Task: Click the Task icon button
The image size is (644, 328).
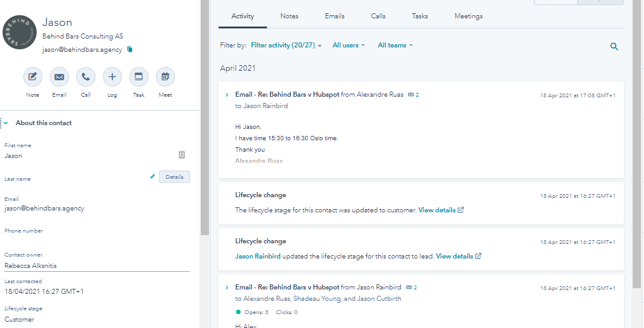Action: [x=139, y=77]
